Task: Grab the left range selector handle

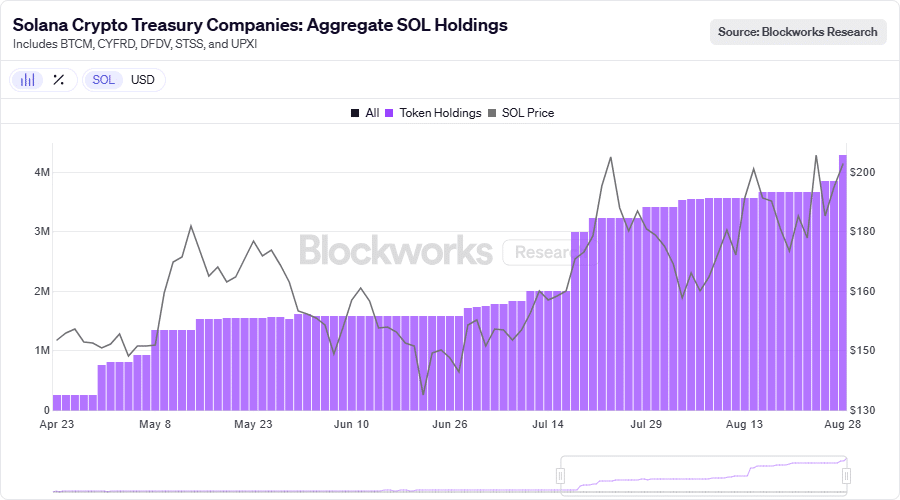Action: click(561, 476)
